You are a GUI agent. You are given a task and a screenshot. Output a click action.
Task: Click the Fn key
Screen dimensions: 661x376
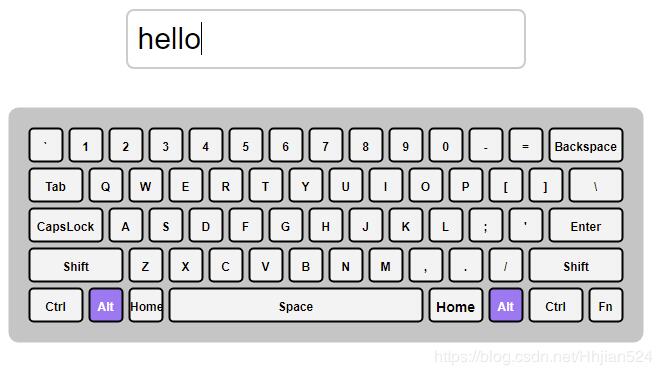point(606,306)
